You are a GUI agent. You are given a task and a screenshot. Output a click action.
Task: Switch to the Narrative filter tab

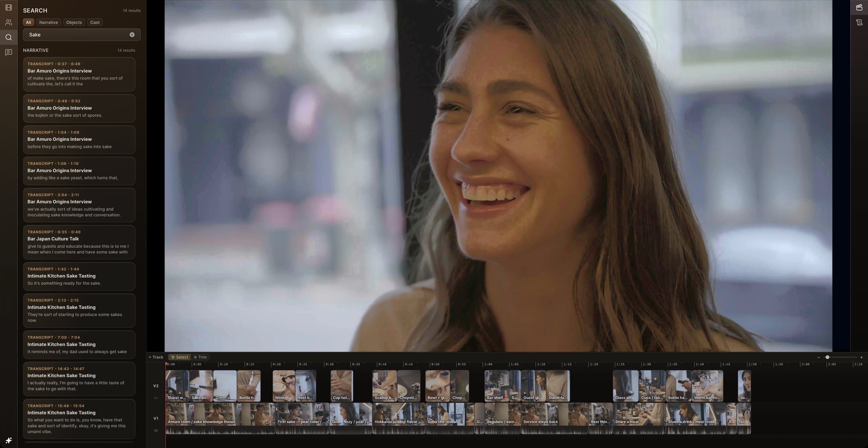pyautogui.click(x=48, y=22)
